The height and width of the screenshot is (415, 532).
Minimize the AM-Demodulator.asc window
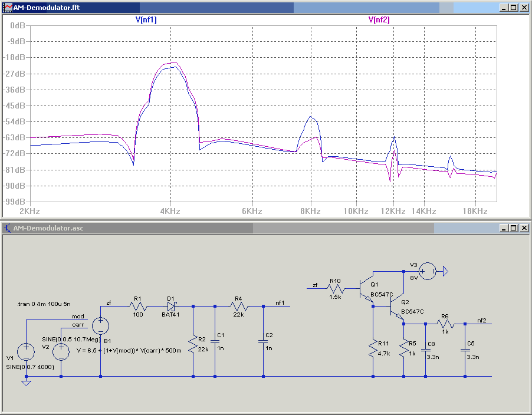(x=504, y=228)
